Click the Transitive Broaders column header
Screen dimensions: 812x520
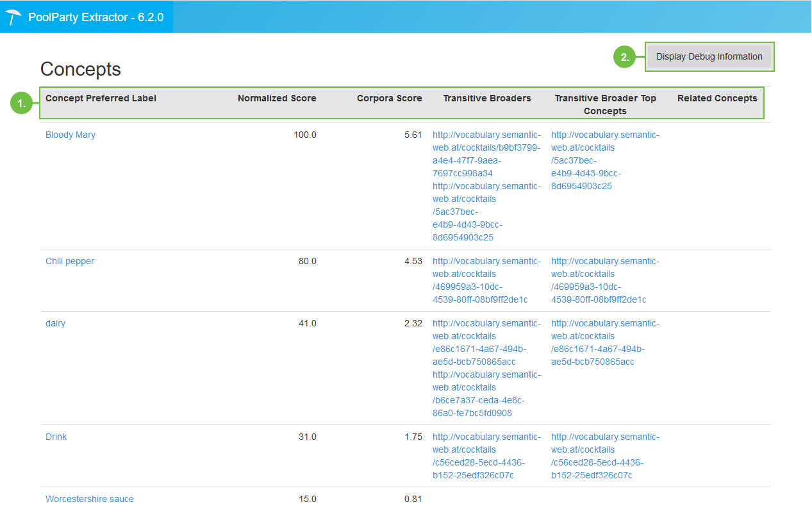[x=487, y=98]
